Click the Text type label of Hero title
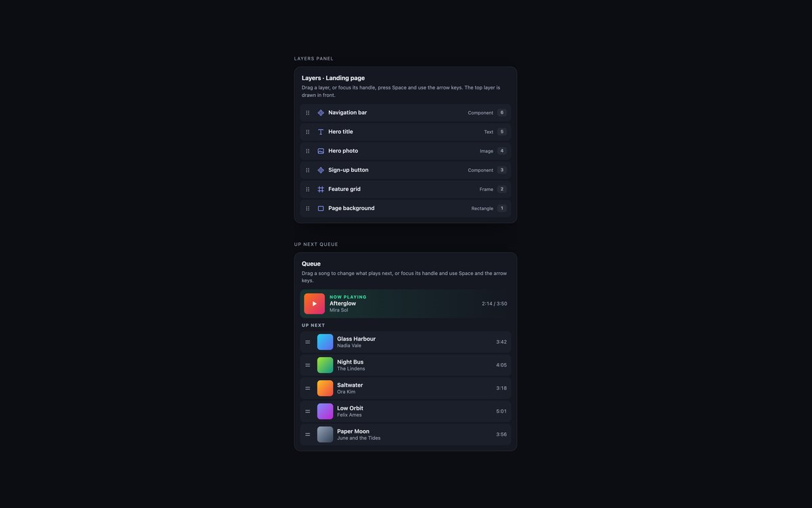This screenshot has width=812, height=508. tap(489, 132)
